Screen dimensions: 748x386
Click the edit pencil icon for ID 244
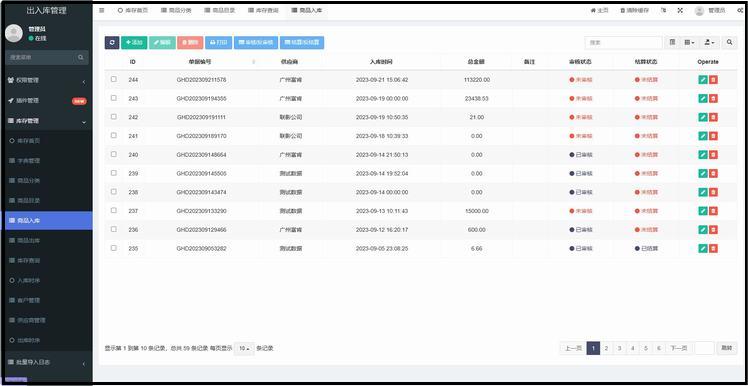click(x=703, y=80)
